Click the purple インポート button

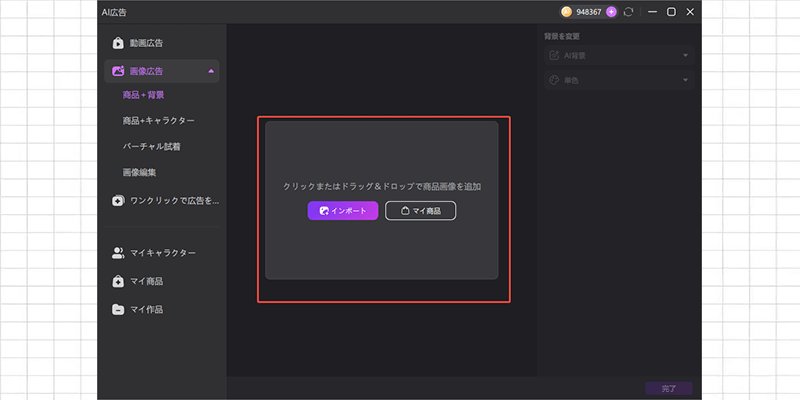(x=343, y=211)
